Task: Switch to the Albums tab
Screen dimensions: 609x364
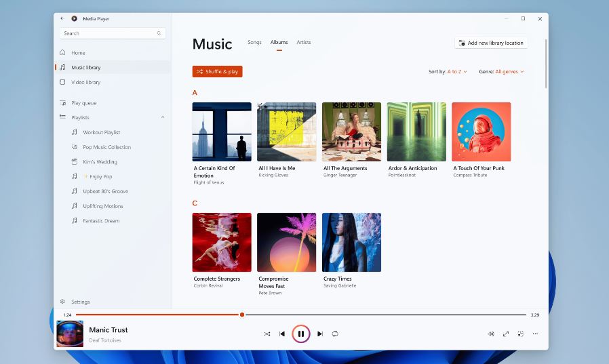Action: pyautogui.click(x=279, y=42)
